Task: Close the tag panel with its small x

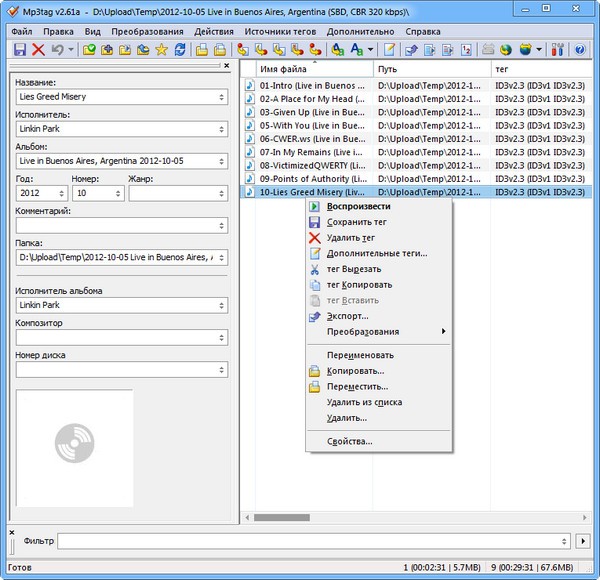Action: (227, 65)
